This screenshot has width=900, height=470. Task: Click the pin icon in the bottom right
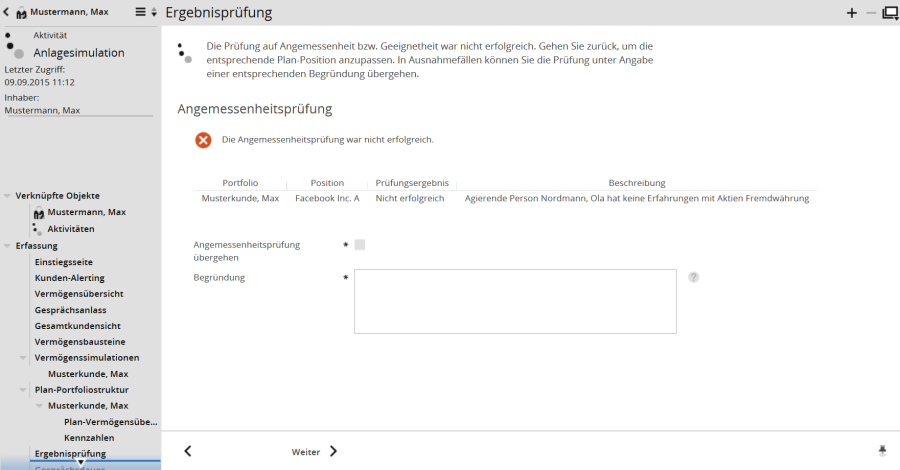point(882,451)
